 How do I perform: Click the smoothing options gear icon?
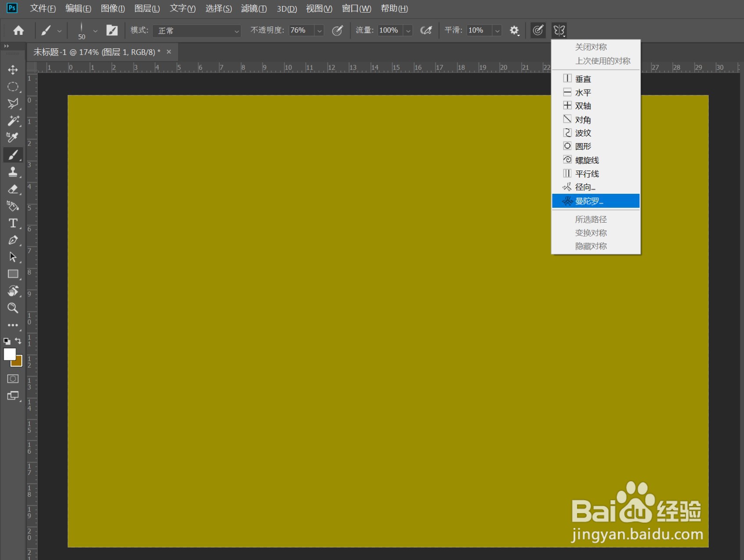[x=514, y=30]
